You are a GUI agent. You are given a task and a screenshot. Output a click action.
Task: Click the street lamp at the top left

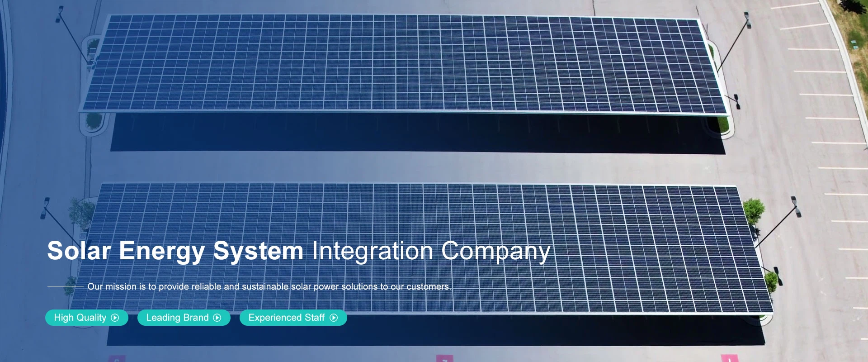click(72, 34)
